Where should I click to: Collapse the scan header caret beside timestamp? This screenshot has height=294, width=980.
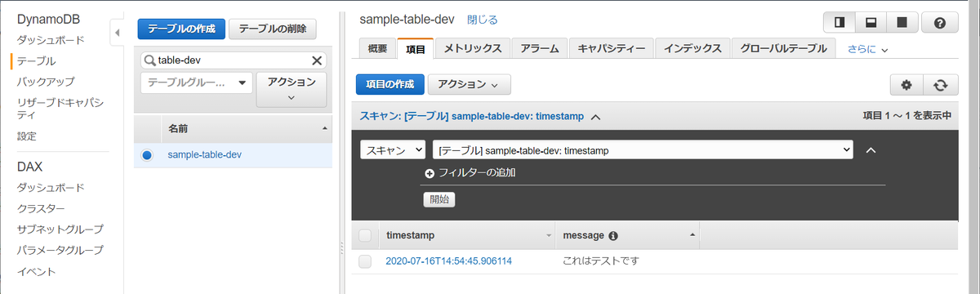pos(595,117)
